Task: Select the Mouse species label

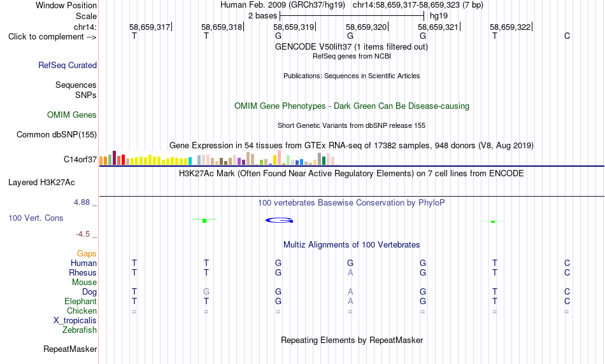Action: [x=85, y=283]
